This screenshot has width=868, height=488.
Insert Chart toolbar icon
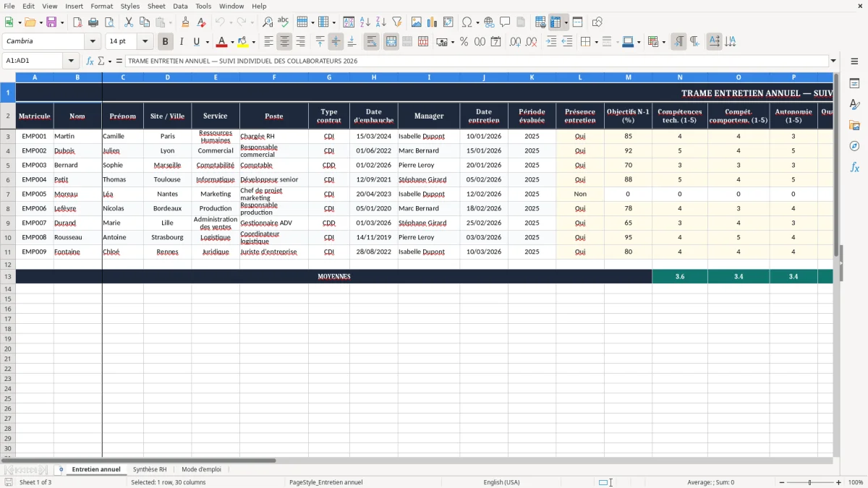coord(433,22)
